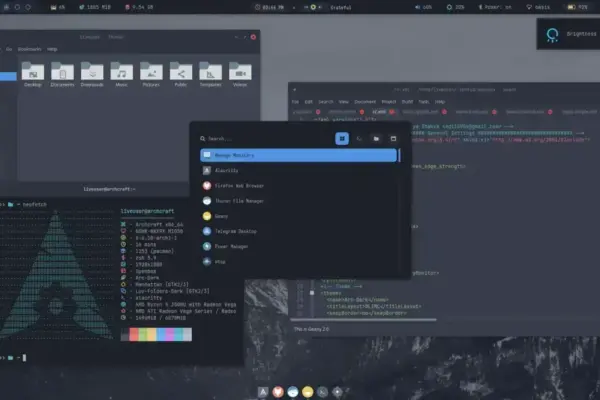
Task: Open Thunar file manager from bottom dock
Action: pyautogui.click(x=293, y=392)
